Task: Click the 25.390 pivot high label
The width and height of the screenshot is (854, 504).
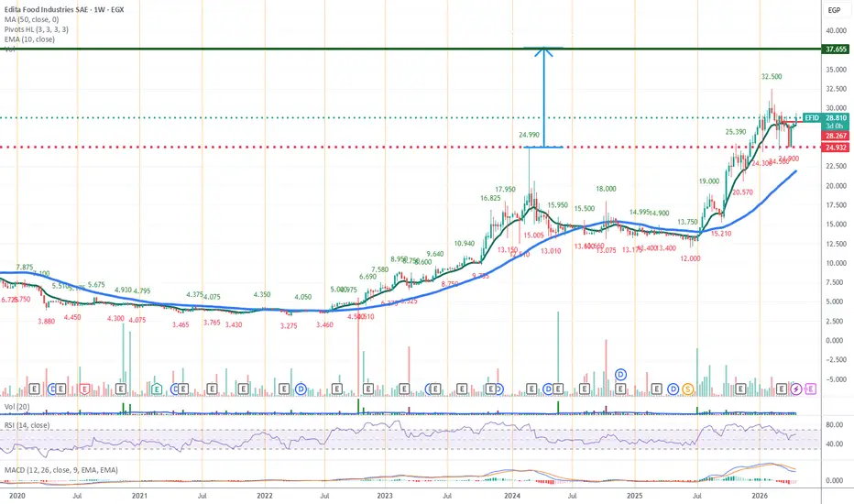Action: [735, 132]
